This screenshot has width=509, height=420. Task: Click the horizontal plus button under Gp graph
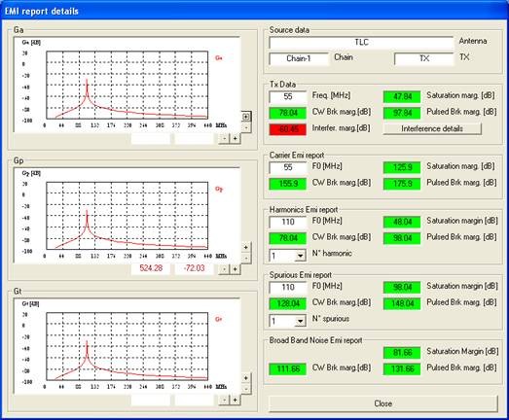point(235,269)
